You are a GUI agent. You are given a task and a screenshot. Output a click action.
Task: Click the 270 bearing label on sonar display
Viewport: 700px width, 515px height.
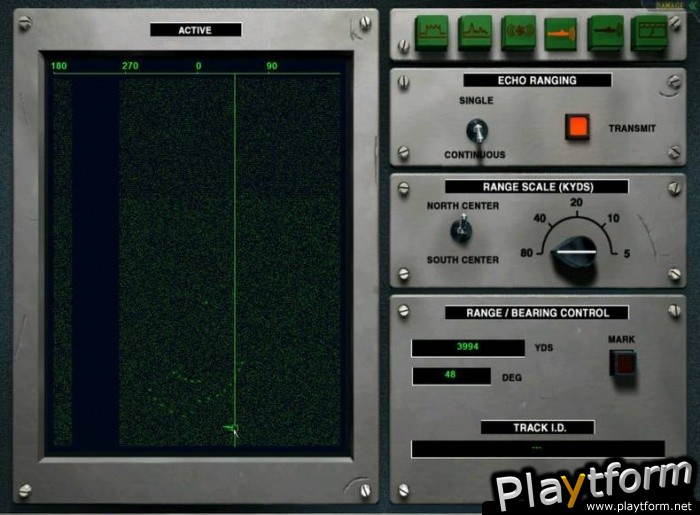pos(130,67)
